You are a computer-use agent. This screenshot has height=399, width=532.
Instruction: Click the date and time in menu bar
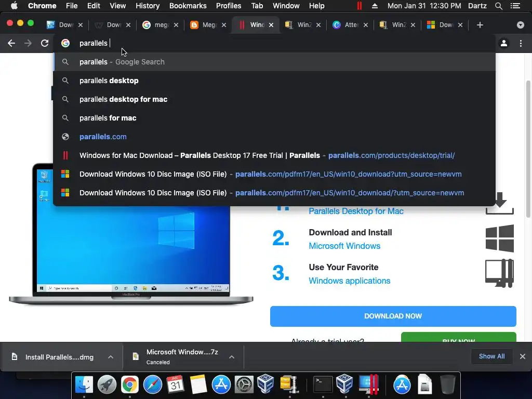(424, 6)
